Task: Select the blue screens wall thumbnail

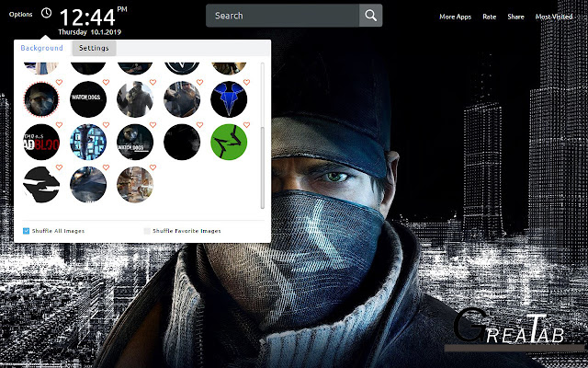Action: point(88,142)
